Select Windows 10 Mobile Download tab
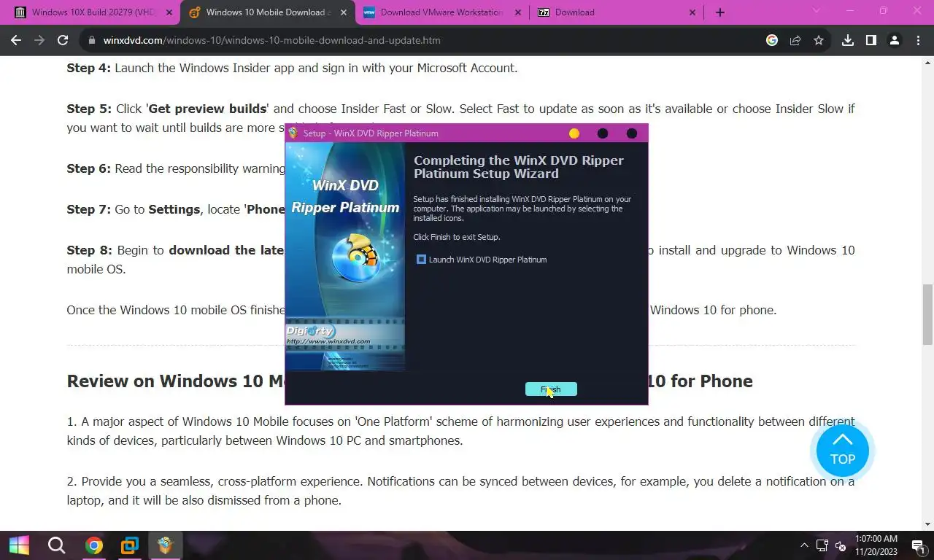The image size is (934, 560). (267, 12)
